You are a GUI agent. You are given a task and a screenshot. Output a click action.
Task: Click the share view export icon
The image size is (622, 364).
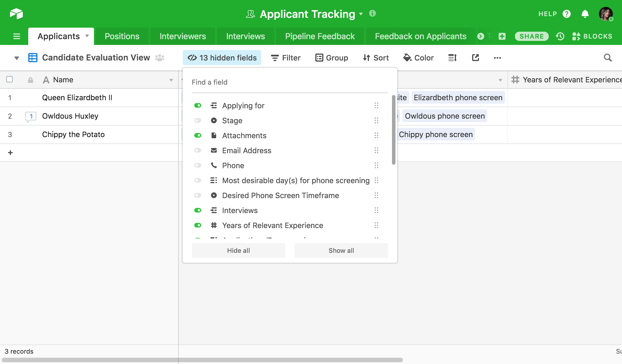(476, 58)
